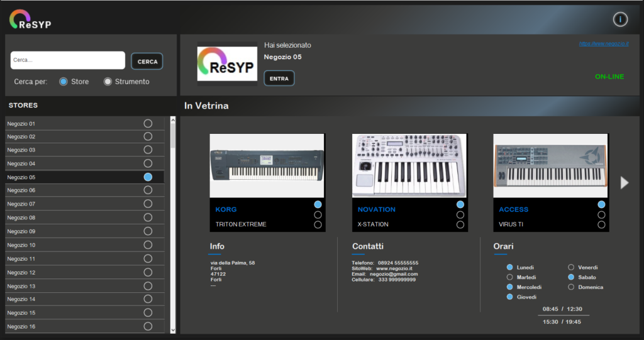Toggle the Mercoledì day indicator
The height and width of the screenshot is (340, 644).
pyautogui.click(x=509, y=287)
